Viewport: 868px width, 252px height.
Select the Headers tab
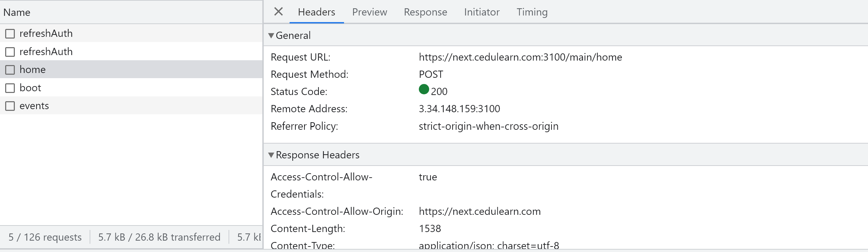click(316, 12)
